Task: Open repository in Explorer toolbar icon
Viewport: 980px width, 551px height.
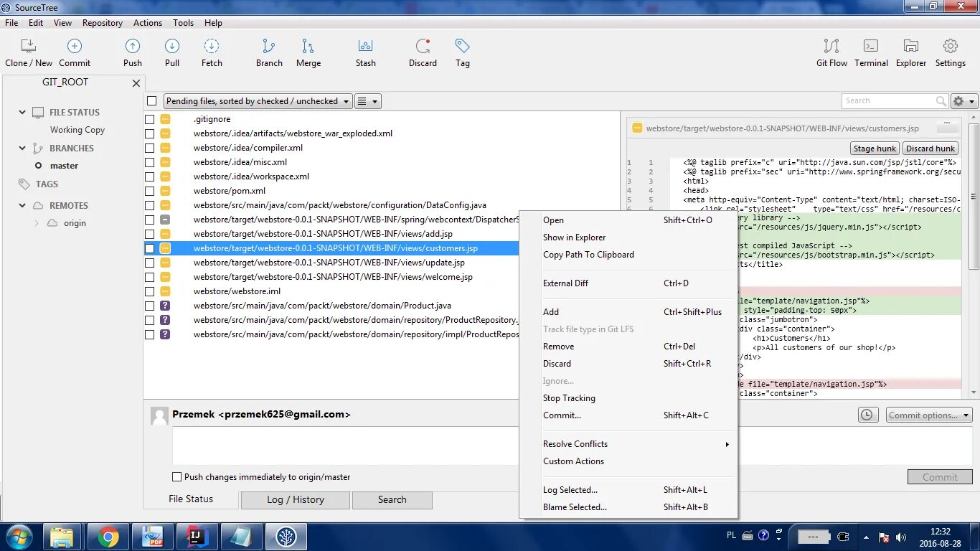Action: coord(911,47)
